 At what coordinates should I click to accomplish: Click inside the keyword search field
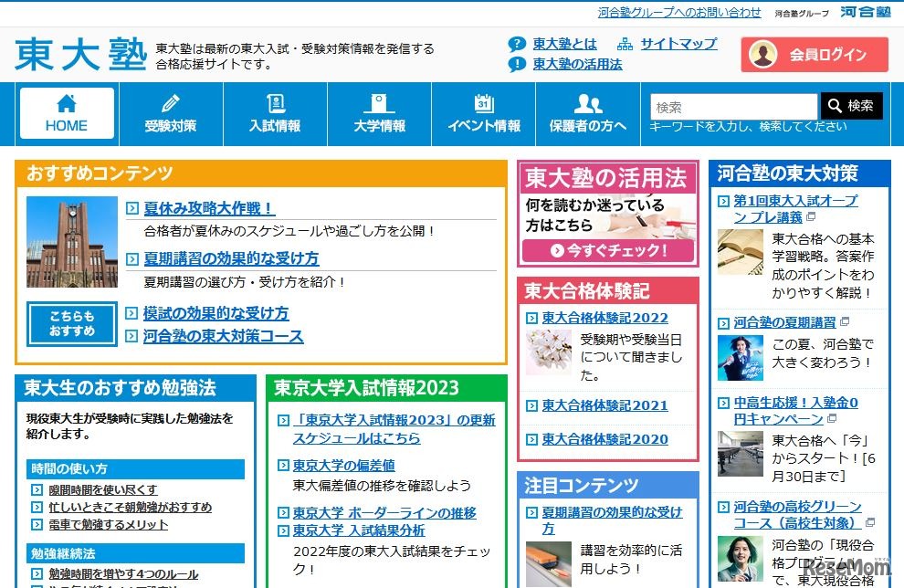coord(731,106)
